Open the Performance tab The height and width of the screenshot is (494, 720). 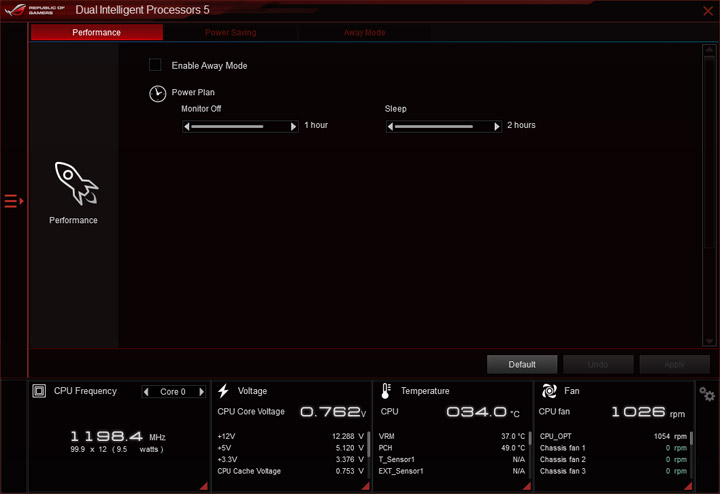click(96, 32)
